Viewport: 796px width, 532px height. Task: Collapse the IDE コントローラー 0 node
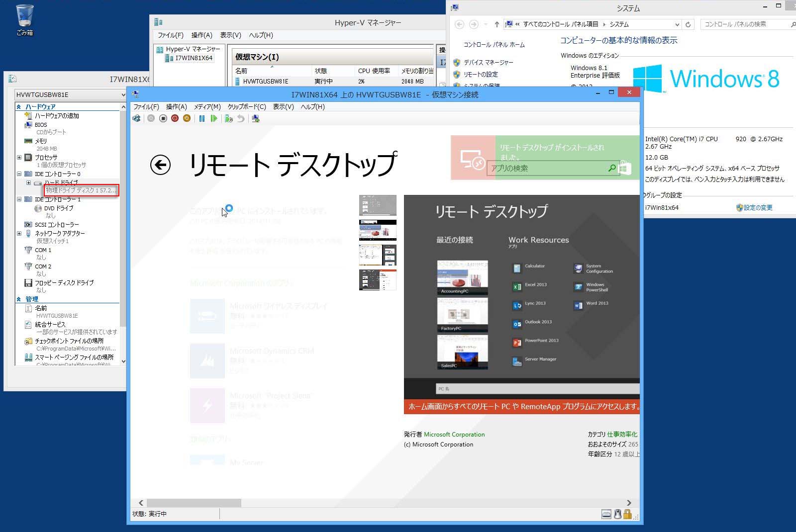pos(19,174)
